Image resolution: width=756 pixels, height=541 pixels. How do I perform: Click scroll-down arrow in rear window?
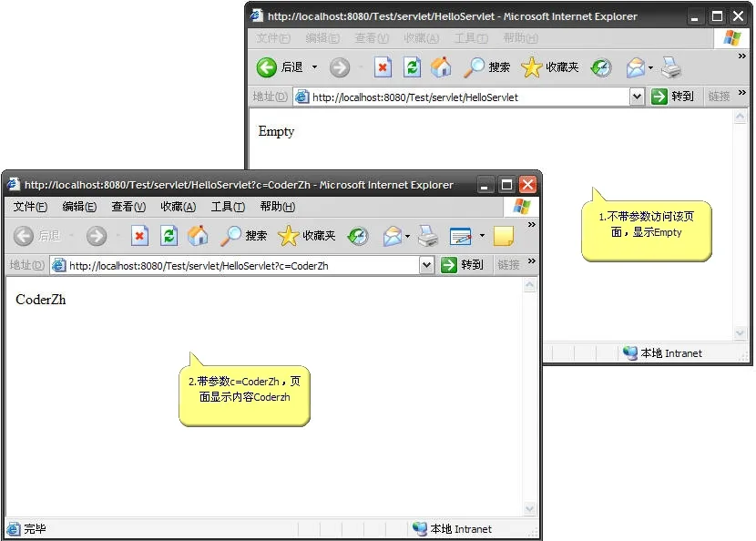pyautogui.click(x=741, y=333)
